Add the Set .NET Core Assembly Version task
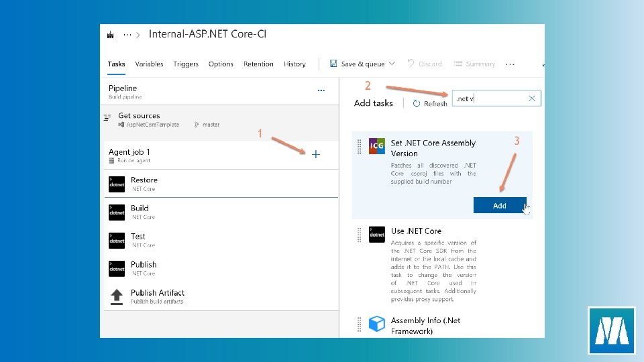644x362 pixels. pos(499,206)
